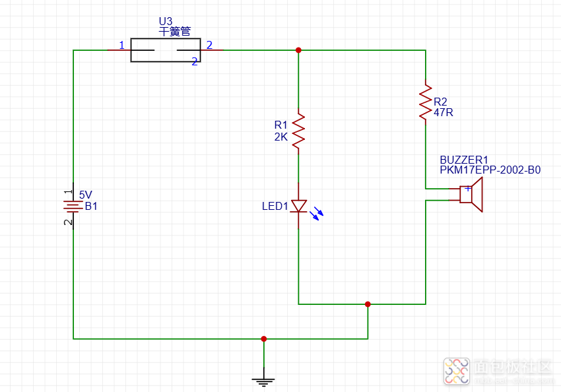The width and height of the screenshot is (561, 392).
Task: Click the R1 resistor symbol
Action: 298,129
